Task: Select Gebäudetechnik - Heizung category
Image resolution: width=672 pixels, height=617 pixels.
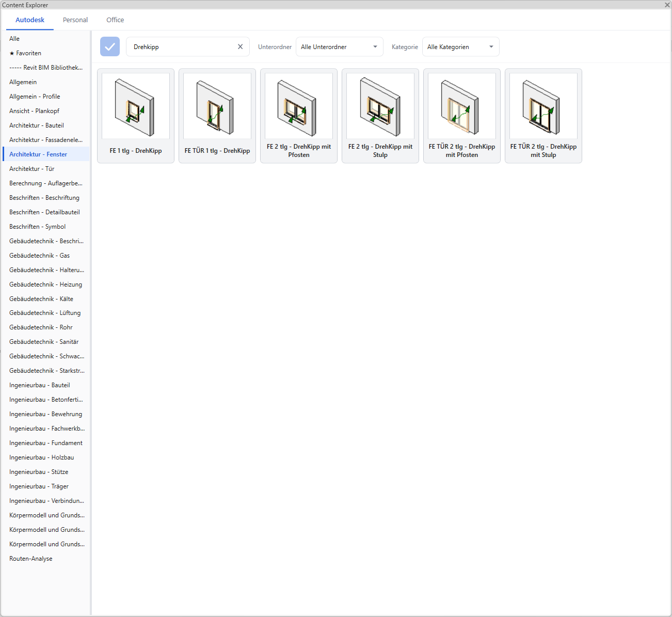Action: [46, 284]
